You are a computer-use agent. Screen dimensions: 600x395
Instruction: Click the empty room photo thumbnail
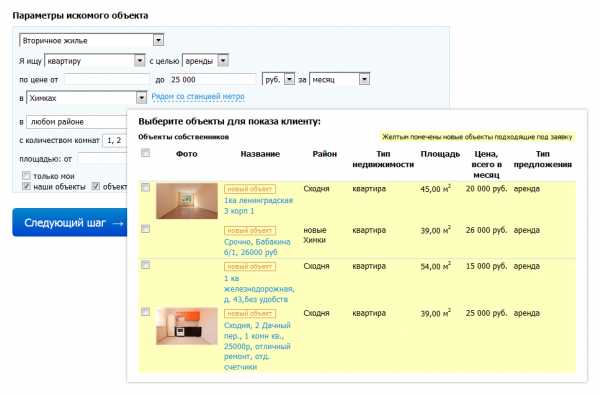pyautogui.click(x=187, y=201)
